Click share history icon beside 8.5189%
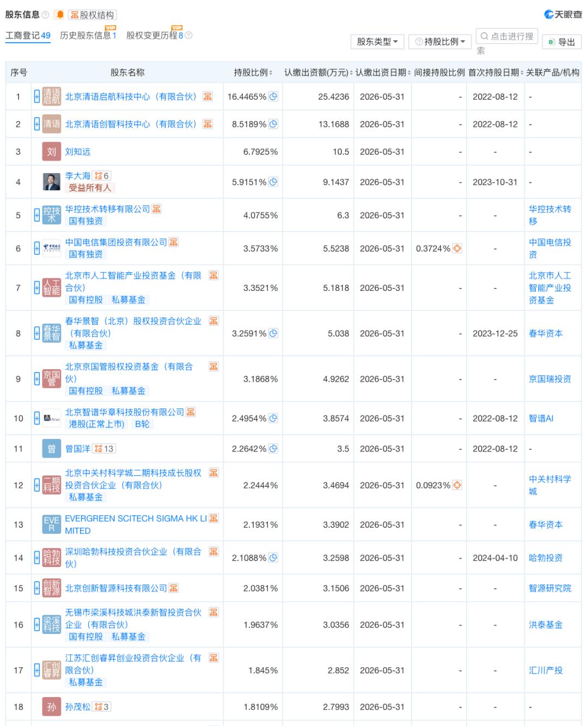 coord(273,124)
